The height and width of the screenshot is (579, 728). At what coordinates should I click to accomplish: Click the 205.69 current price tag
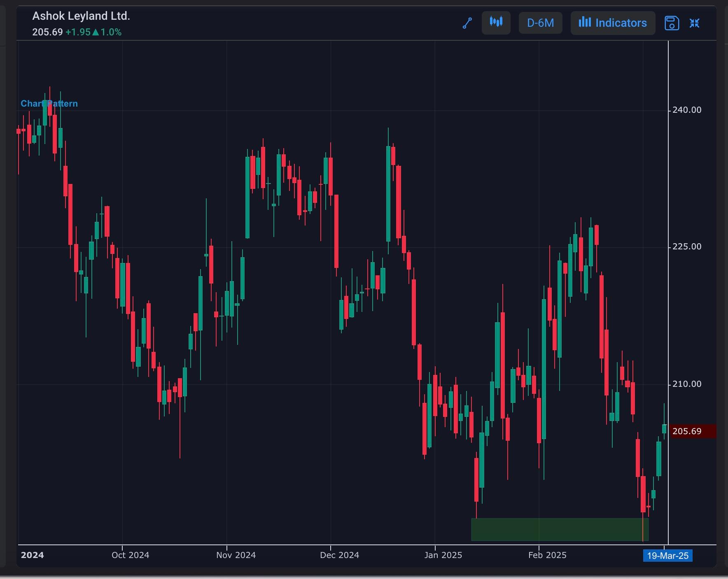693,431
